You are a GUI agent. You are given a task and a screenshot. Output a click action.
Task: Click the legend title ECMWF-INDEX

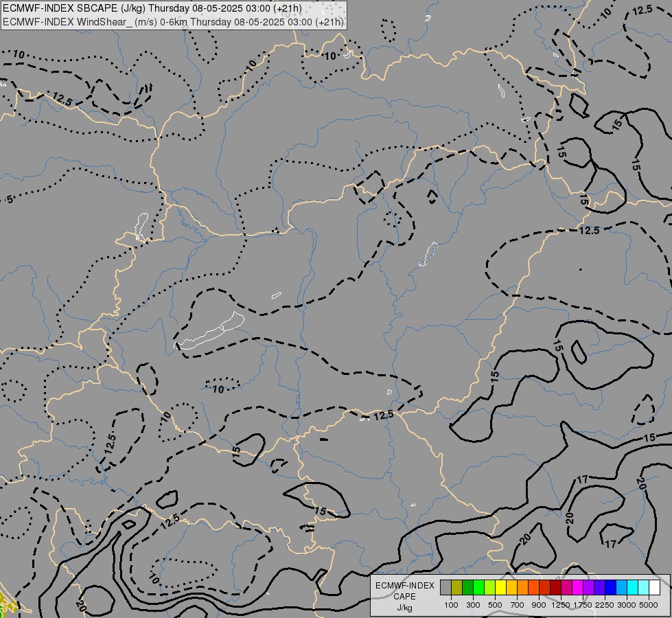tap(405, 586)
